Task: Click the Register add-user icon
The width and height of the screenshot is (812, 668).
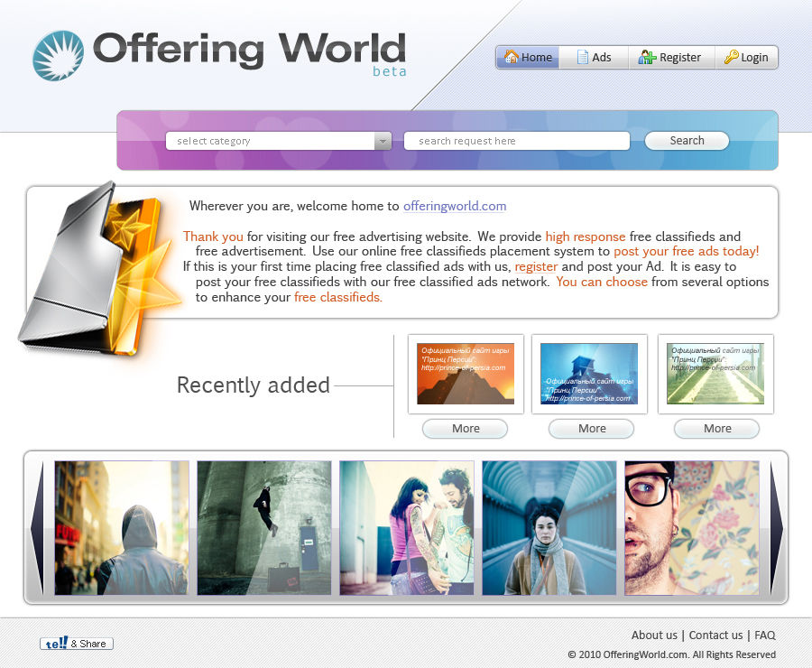Action: (646, 56)
